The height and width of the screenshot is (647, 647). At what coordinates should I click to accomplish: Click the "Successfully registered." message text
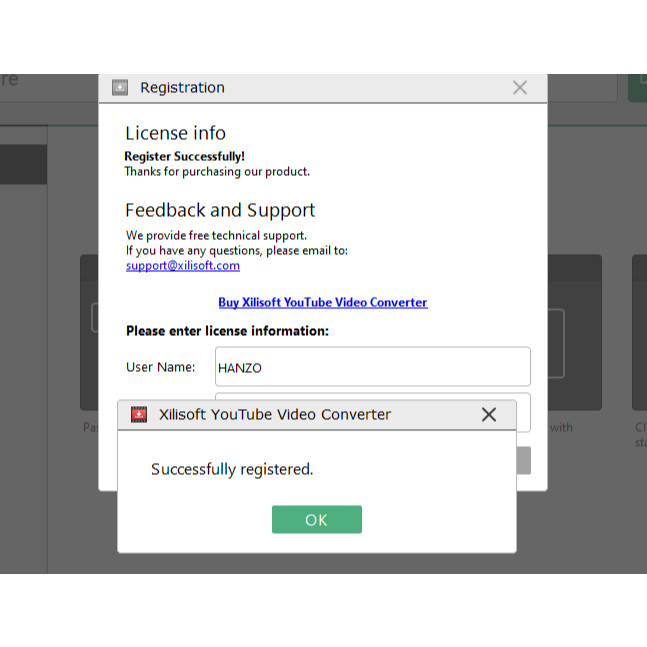(x=232, y=469)
